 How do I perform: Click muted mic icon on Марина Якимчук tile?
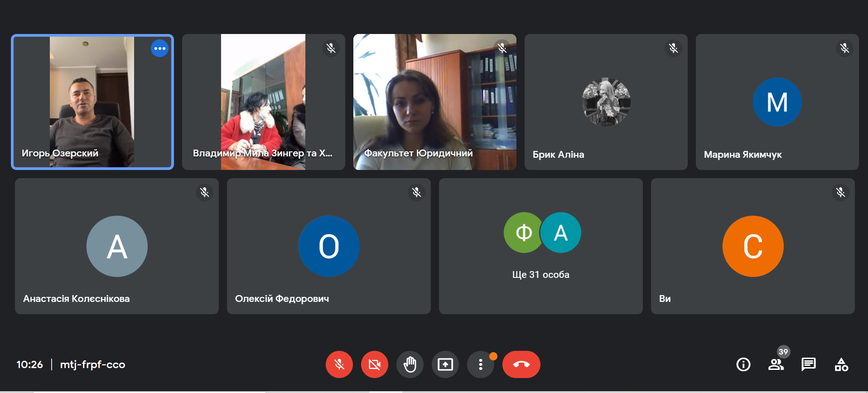point(844,48)
